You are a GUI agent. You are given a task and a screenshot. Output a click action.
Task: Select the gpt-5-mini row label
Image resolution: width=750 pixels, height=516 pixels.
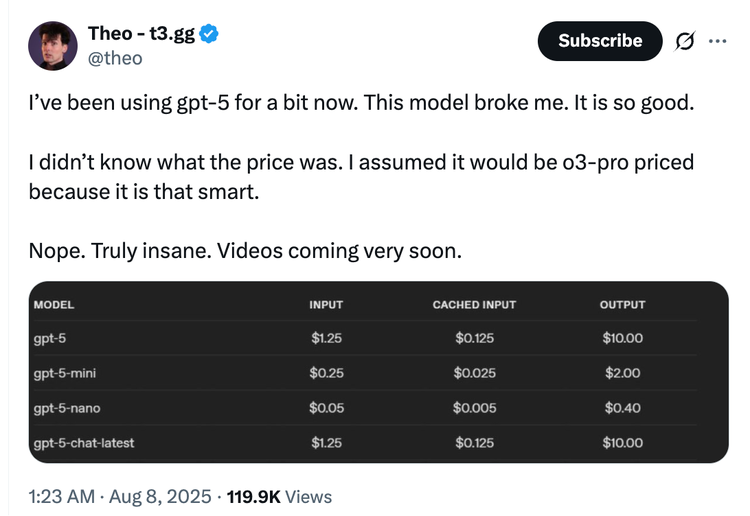point(64,373)
